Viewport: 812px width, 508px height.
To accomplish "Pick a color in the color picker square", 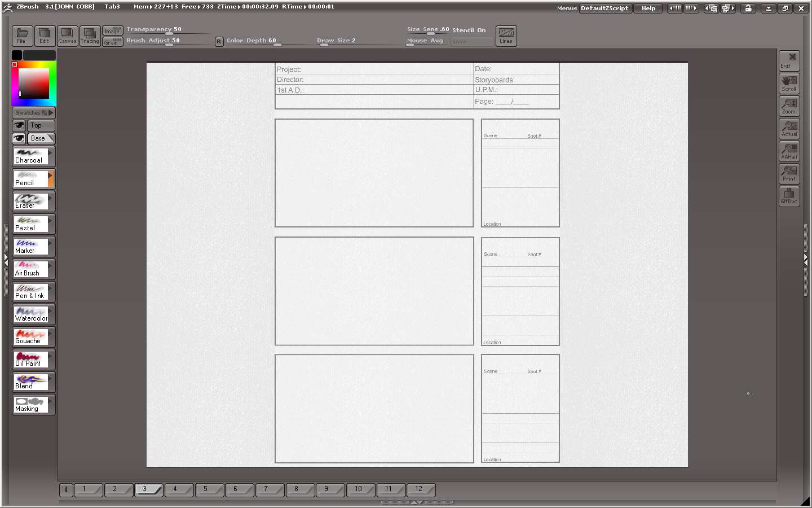I will pos(34,84).
